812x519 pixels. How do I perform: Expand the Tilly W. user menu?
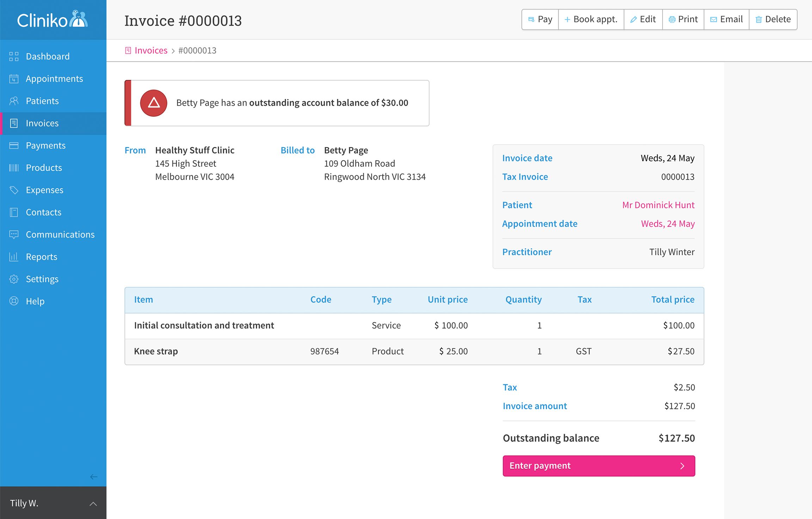click(93, 503)
